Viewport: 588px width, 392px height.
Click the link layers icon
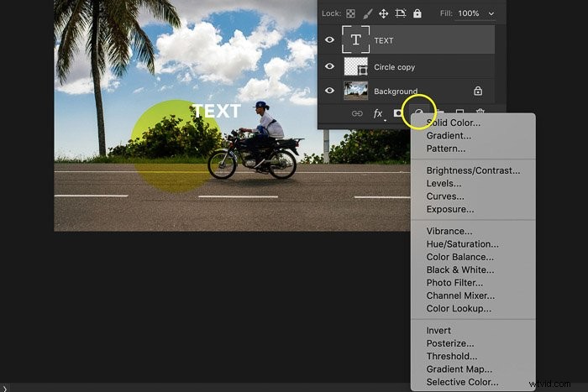(357, 113)
